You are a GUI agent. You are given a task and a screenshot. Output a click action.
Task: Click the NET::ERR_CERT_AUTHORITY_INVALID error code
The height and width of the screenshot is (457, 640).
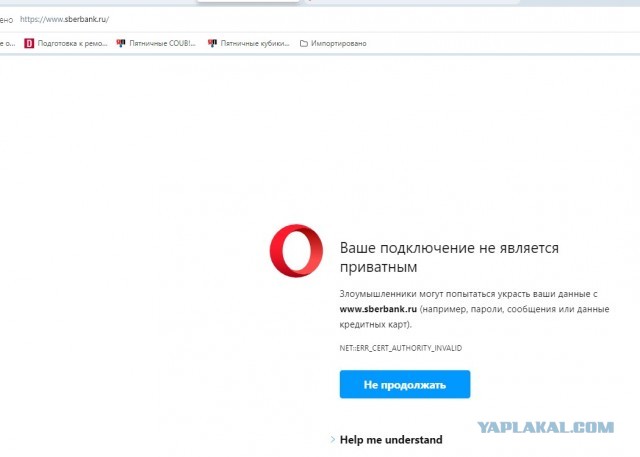click(401, 348)
